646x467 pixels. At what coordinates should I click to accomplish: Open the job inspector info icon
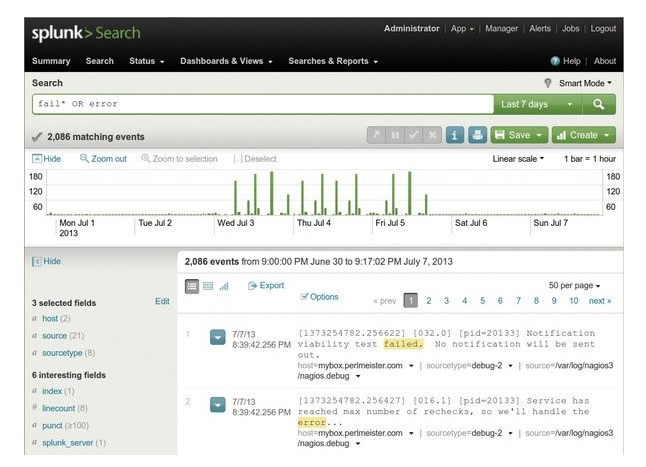click(x=455, y=135)
